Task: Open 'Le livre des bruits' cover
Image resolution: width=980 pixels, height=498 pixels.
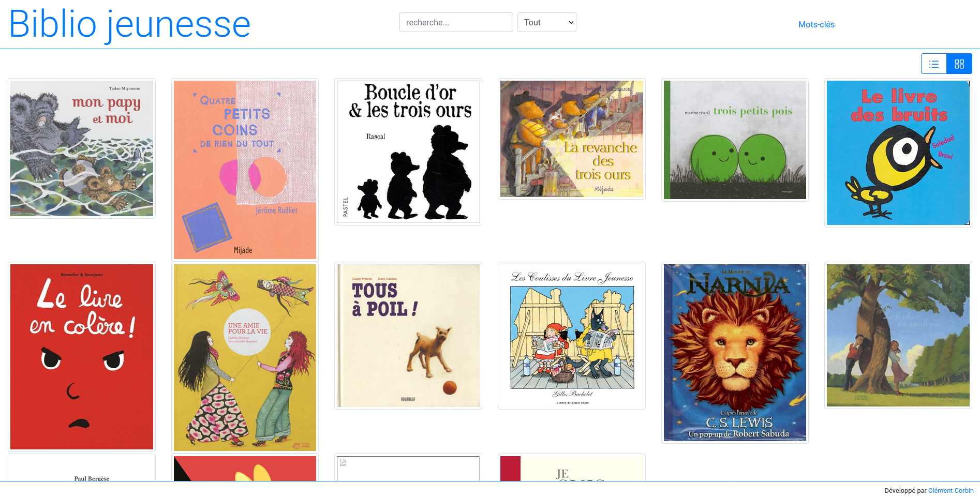Action: point(898,153)
